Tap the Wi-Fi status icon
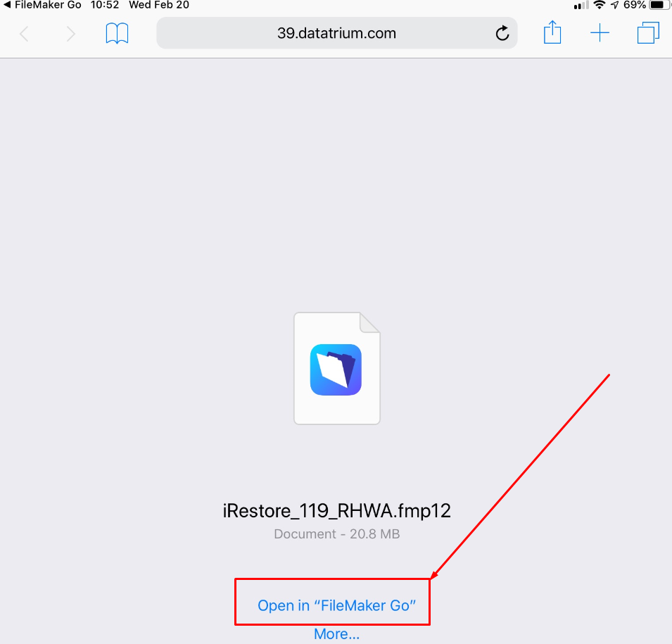The height and width of the screenshot is (644, 672). [599, 5]
